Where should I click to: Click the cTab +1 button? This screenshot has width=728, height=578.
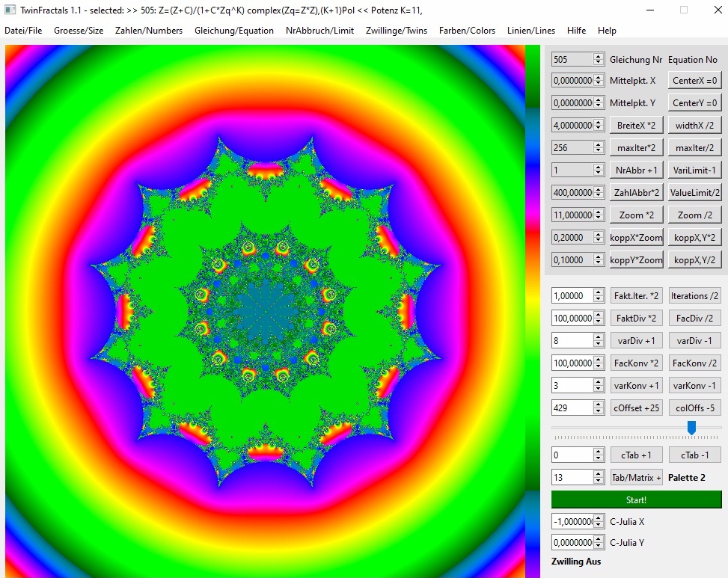tap(636, 455)
